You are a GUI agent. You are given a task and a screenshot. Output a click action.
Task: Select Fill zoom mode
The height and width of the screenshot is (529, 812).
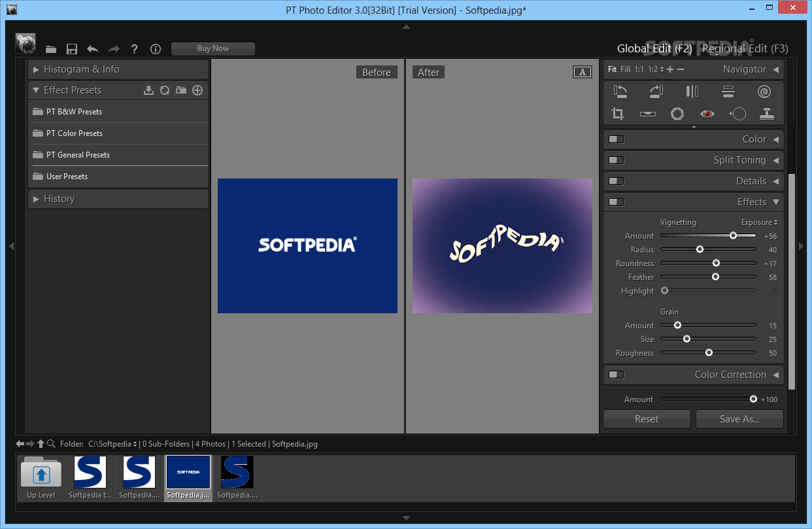(626, 69)
